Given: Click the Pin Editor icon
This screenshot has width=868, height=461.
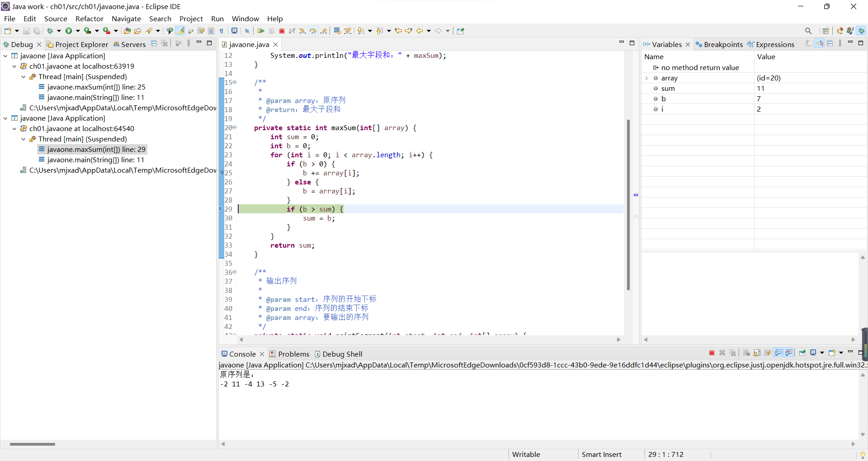Looking at the screenshot, I should (x=460, y=31).
